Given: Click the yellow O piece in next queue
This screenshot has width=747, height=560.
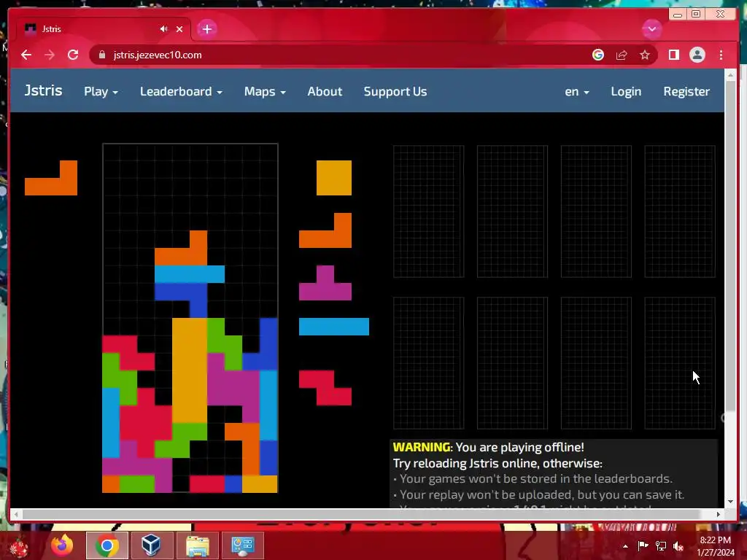Looking at the screenshot, I should [334, 178].
